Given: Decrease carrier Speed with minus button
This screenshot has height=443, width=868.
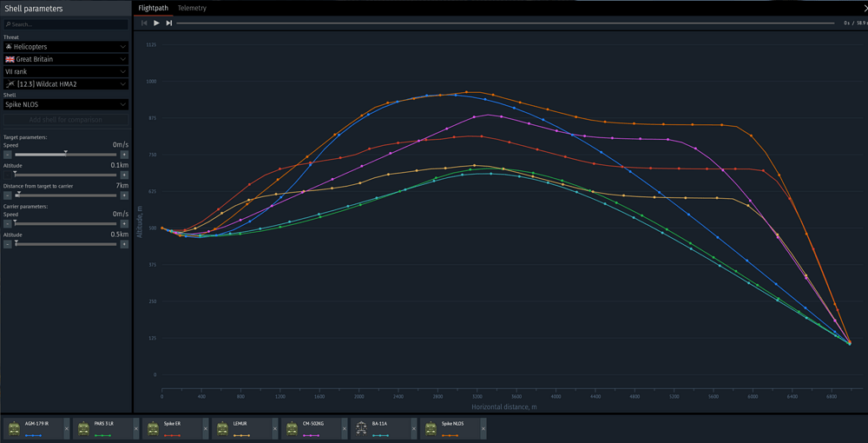Looking at the screenshot, I should [8, 224].
